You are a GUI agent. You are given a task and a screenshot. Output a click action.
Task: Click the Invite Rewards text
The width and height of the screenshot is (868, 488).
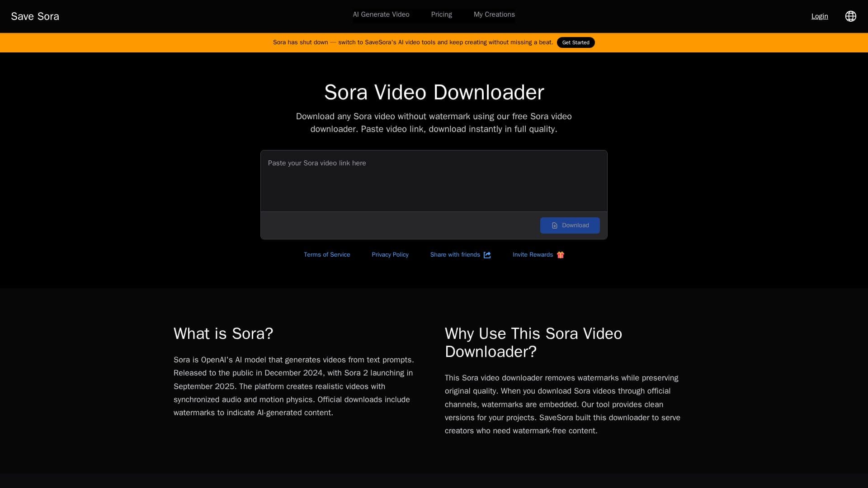point(533,255)
